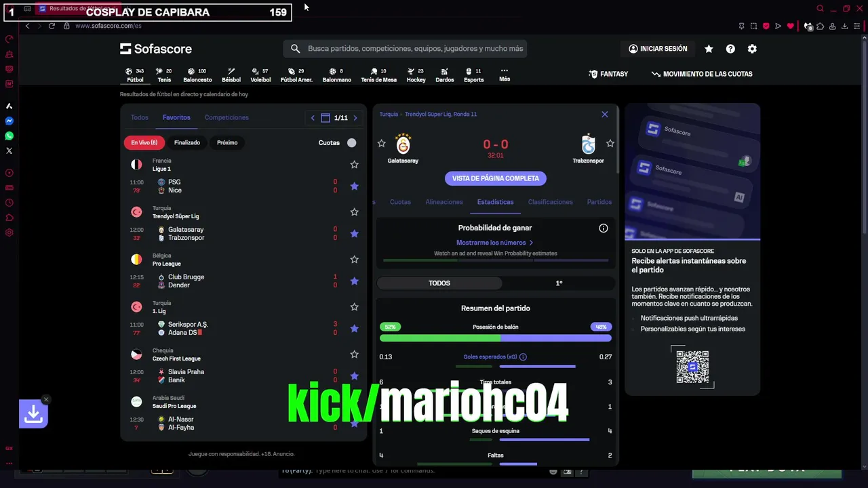The image size is (868, 488).
Task: Open Sofascore help question mark icon
Action: point(730,49)
